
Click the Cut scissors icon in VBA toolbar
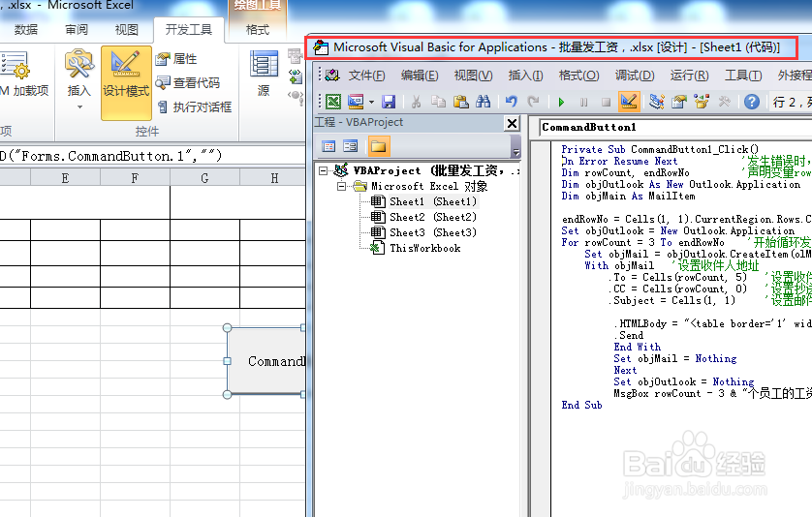coord(416,102)
